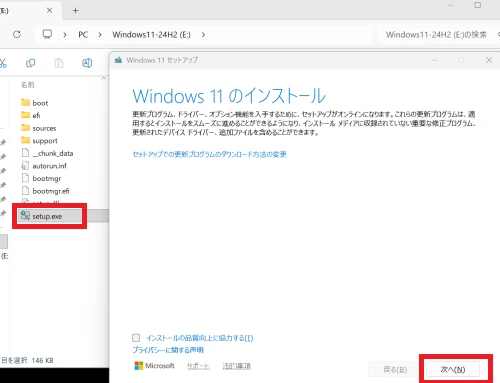The height and width of the screenshot is (383, 500).
Task: Click the Copy icon in Explorer toolbar
Action: (31, 63)
